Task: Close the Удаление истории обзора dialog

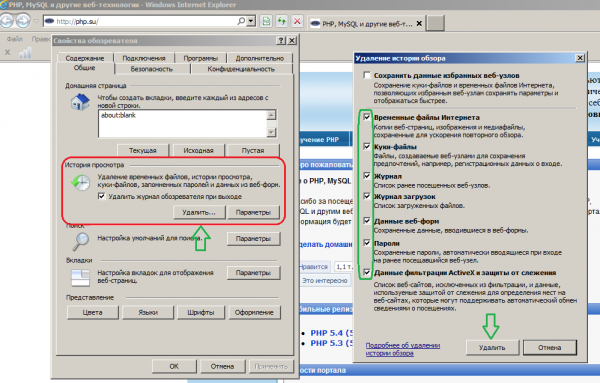Action: [580, 58]
